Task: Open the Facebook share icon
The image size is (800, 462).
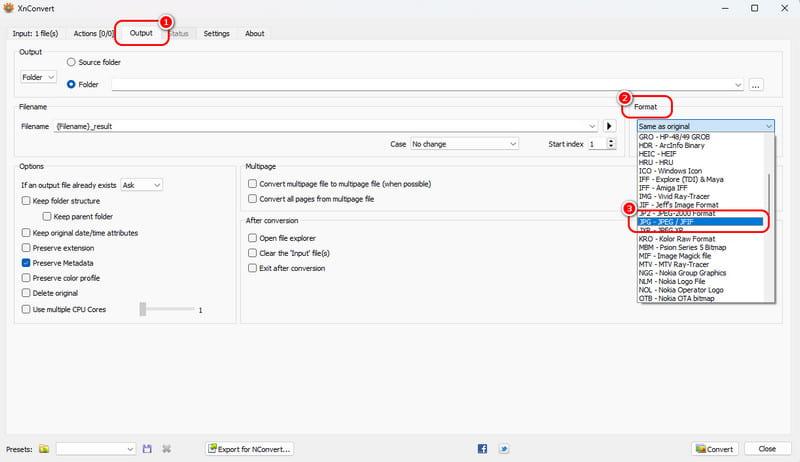Action: coord(482,449)
